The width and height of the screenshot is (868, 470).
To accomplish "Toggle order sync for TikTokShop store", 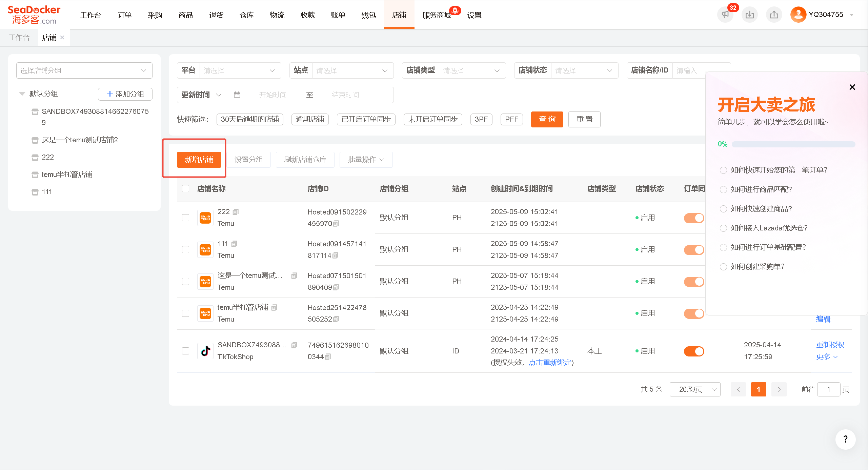I will (694, 351).
